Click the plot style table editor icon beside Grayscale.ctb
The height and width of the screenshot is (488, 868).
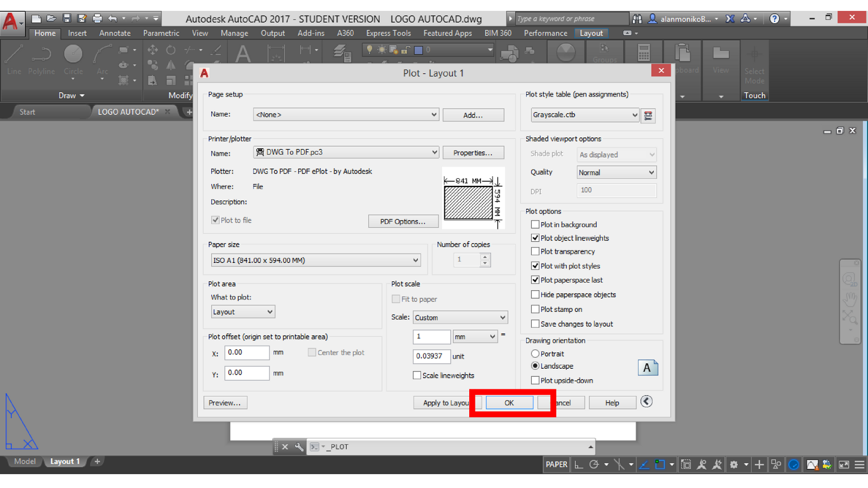tap(648, 115)
